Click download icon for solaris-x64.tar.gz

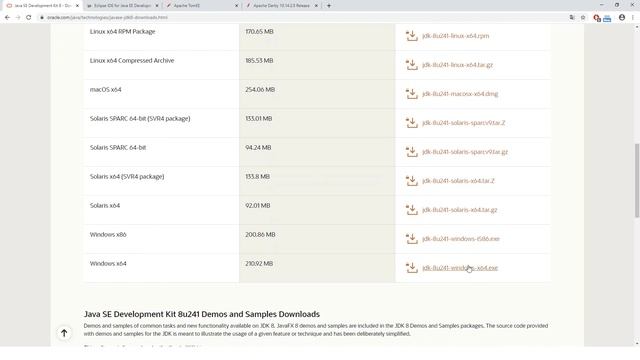pyautogui.click(x=411, y=209)
